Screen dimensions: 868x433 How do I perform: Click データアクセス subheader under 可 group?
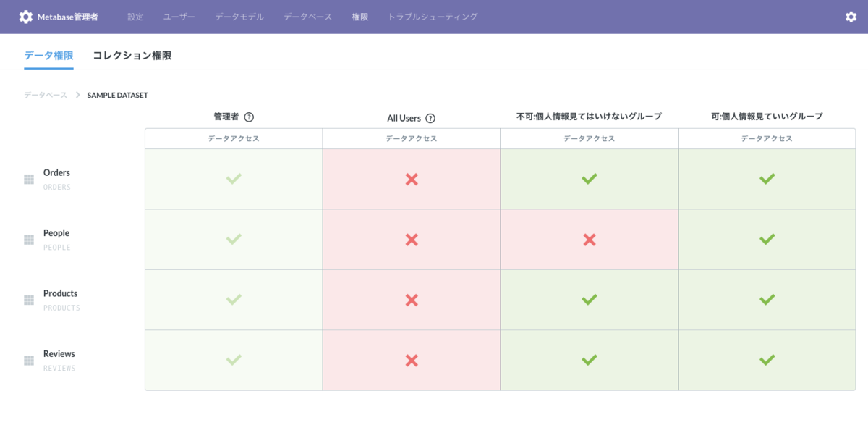[767, 139]
